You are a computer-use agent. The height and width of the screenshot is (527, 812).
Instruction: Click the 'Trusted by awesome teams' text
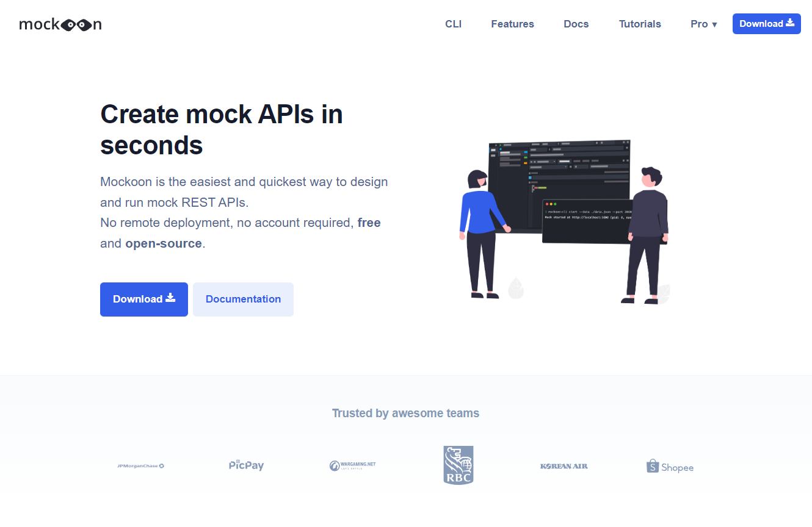(x=405, y=413)
